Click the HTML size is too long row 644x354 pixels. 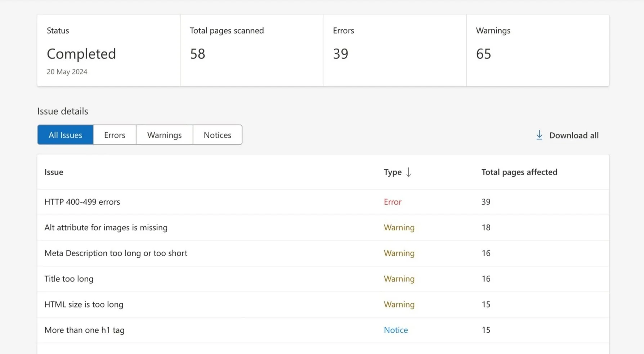[x=84, y=304]
